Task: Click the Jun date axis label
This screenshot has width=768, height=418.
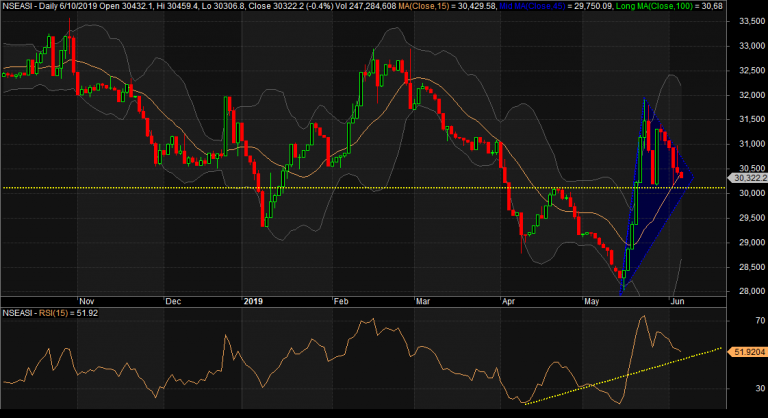Action: tap(677, 301)
